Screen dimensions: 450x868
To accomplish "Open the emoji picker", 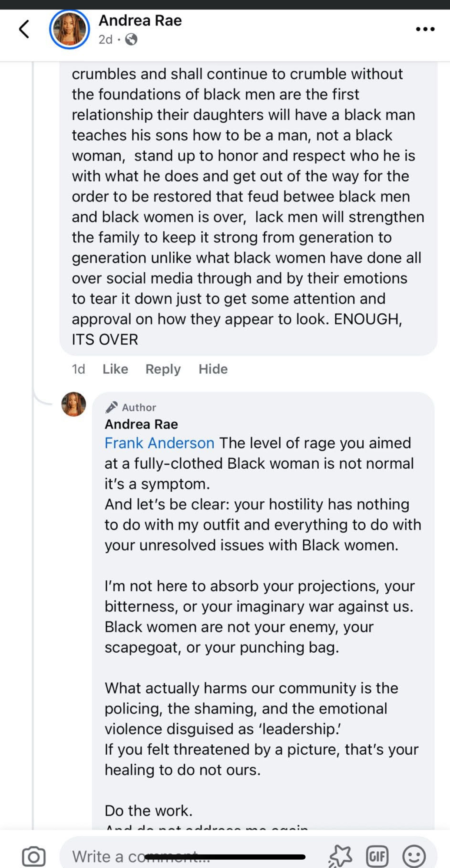I will (x=414, y=856).
